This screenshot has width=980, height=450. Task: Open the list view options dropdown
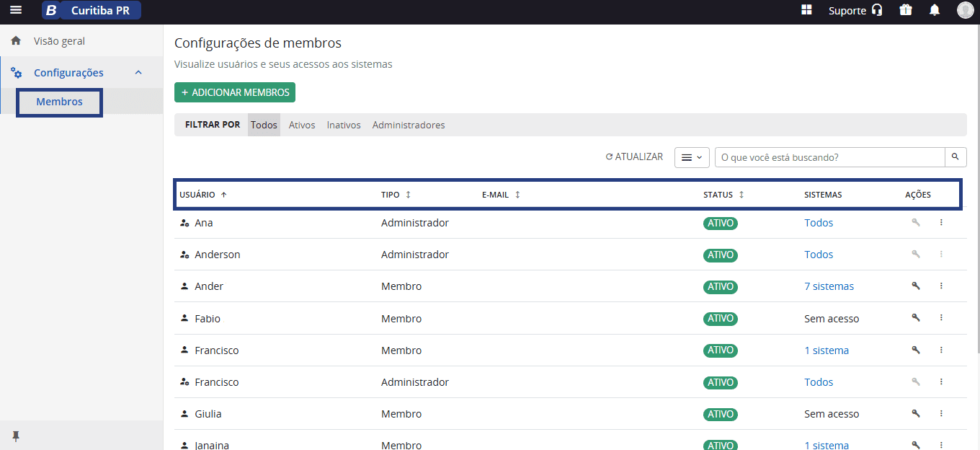(692, 157)
